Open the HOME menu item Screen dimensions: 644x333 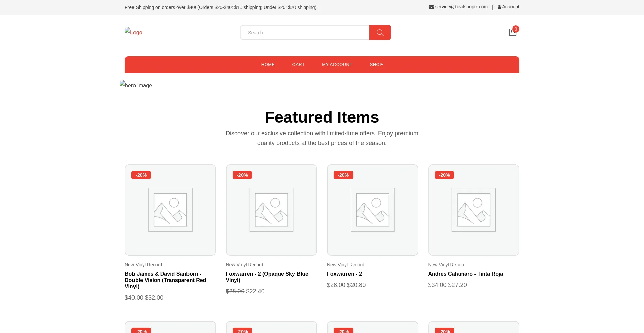268,65
